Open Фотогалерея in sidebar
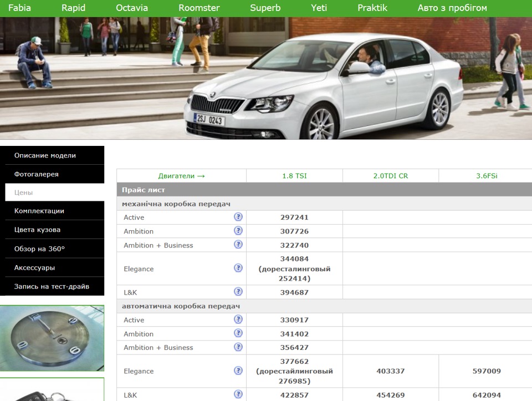This screenshot has height=401, width=532. [55, 174]
